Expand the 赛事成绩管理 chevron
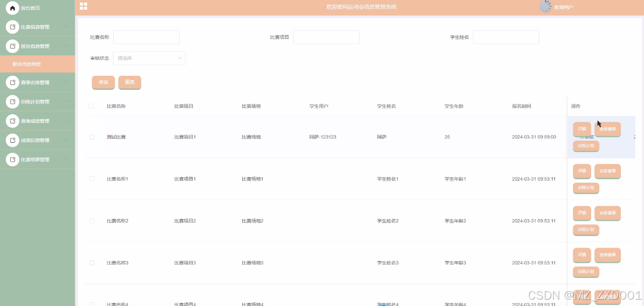Image resolution: width=644 pixels, height=306 pixels. 66,120
